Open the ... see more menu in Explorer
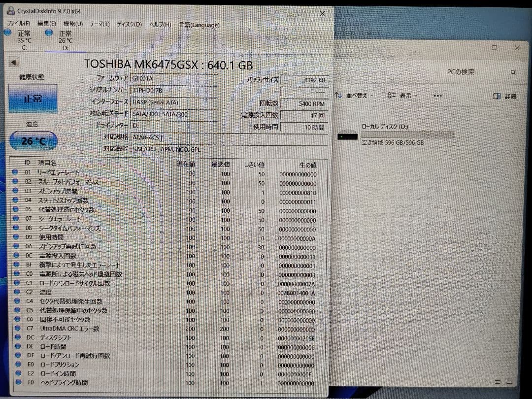This screenshot has height=399, width=532. pos(436,96)
